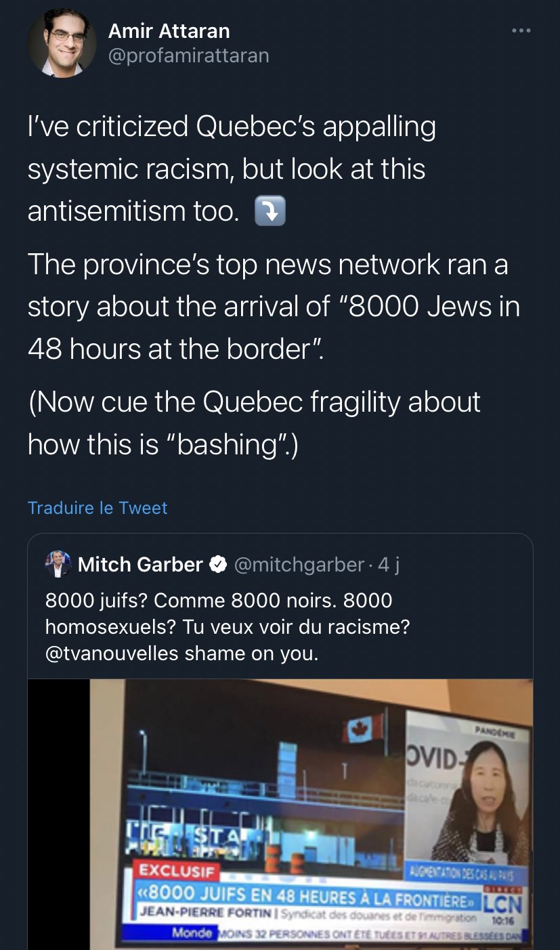The width and height of the screenshot is (560, 950).
Task: Open Amir Attaran's profile picture
Action: (62, 42)
